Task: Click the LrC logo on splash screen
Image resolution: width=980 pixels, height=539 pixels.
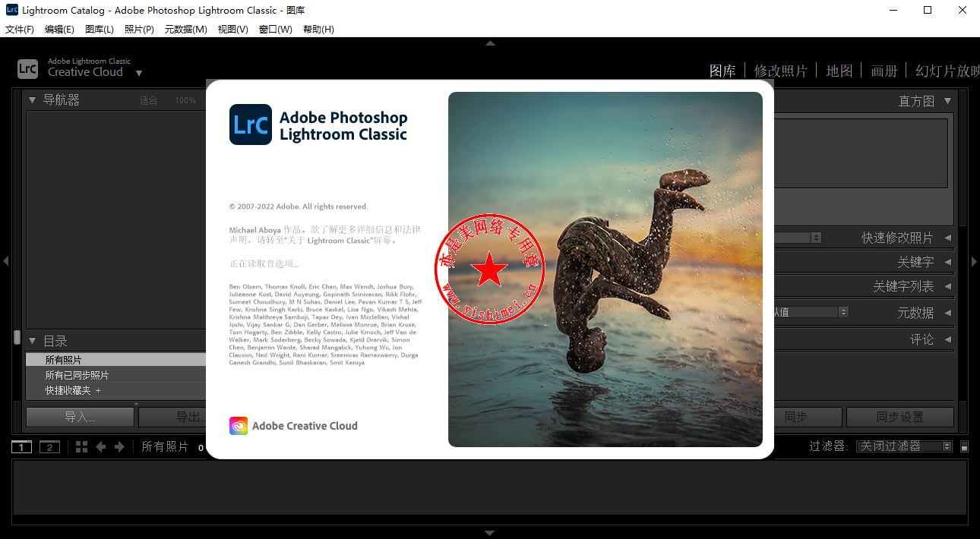Action: 251,125
